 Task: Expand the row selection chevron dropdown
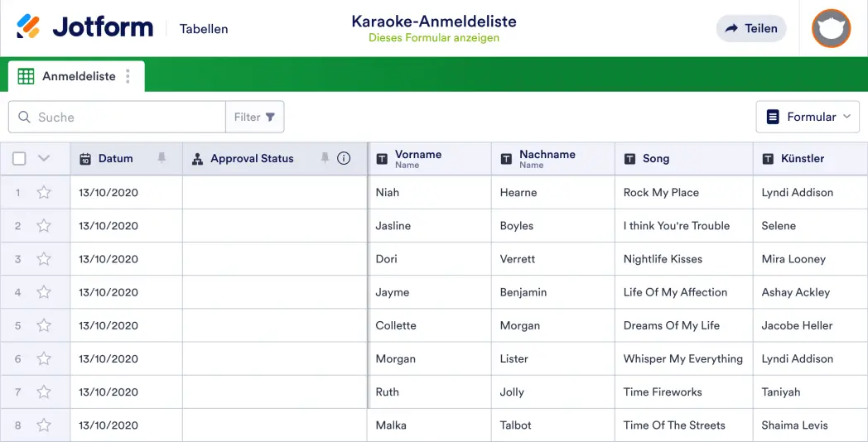44,159
